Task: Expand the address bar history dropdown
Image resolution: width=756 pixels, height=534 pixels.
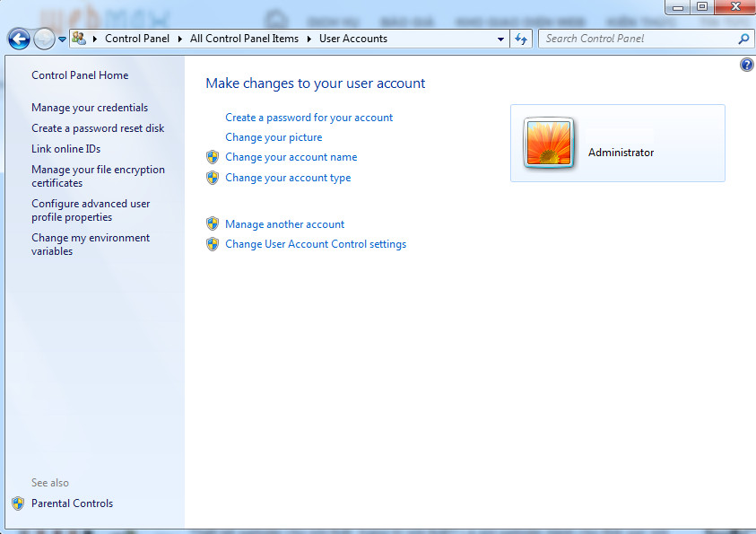Action: coord(500,39)
